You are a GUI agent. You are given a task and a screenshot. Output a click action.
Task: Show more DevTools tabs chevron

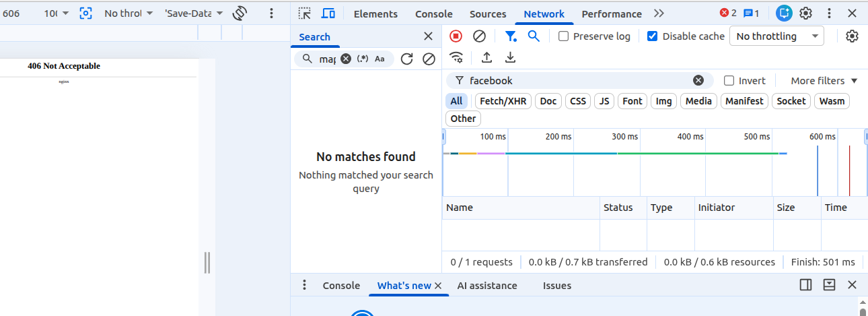pos(659,13)
